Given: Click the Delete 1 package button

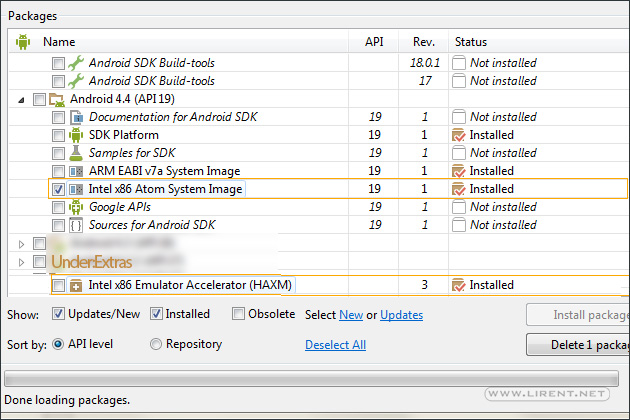Looking at the screenshot, I should [x=578, y=344].
